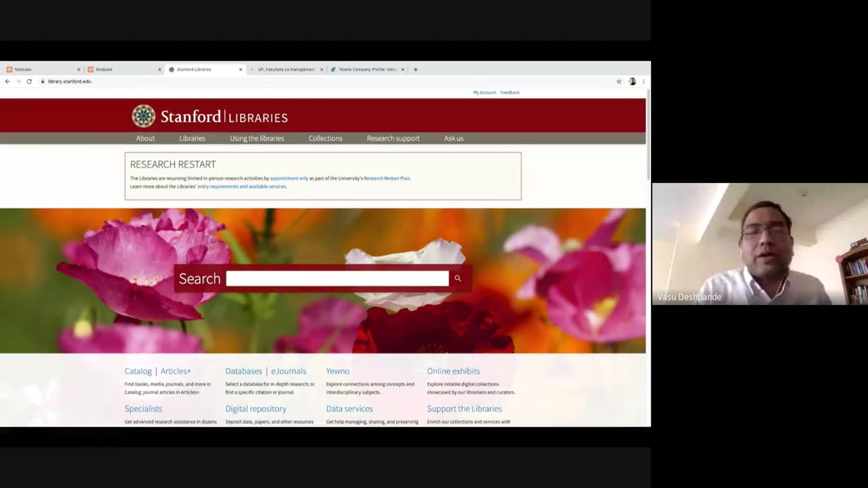Click the RESEARCH RESTART heading

173,164
